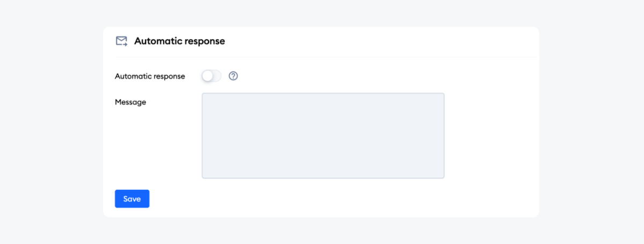Enable automatic response
The width and height of the screenshot is (644, 244).
211,76
